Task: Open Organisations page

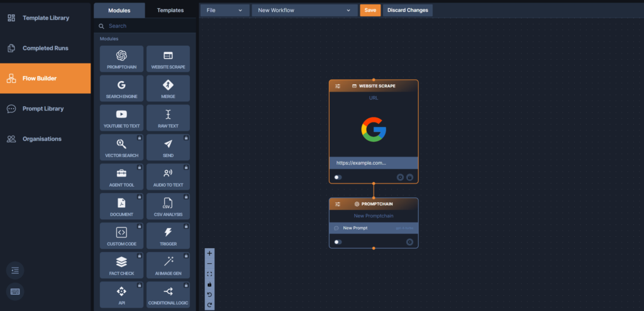Action: [x=45, y=139]
